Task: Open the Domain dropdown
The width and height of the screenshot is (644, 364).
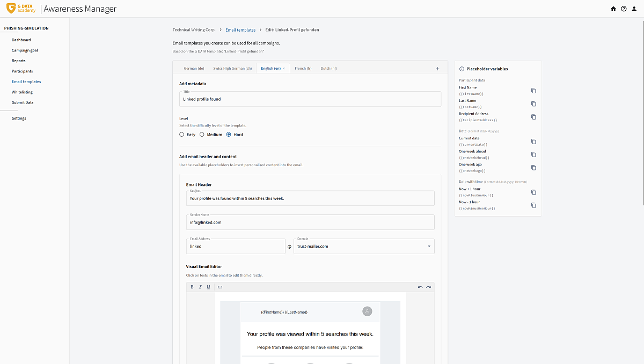Action: pyautogui.click(x=364, y=246)
